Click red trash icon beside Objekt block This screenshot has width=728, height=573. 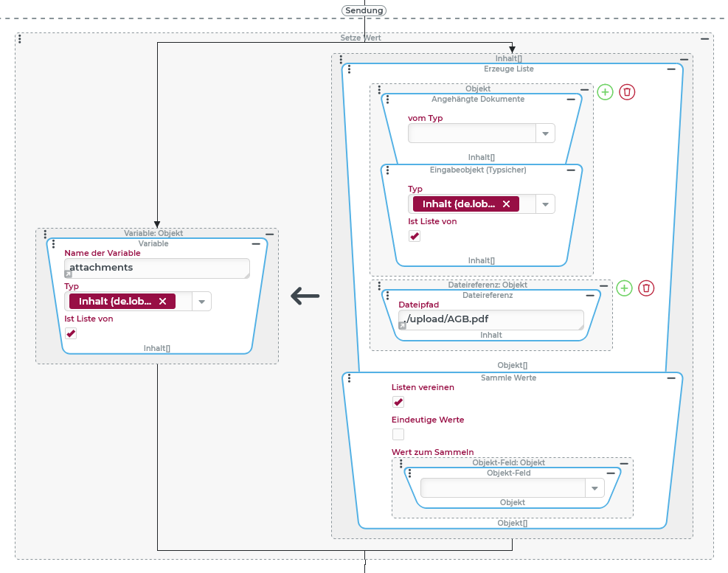point(627,92)
